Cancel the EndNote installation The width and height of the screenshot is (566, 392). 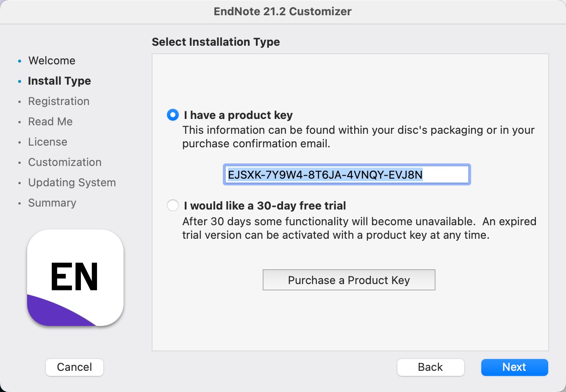75,367
